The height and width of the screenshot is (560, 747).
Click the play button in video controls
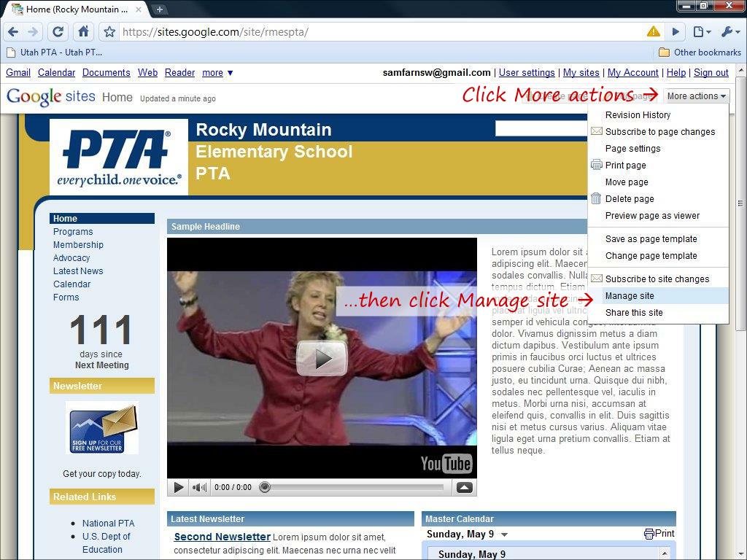[x=179, y=487]
